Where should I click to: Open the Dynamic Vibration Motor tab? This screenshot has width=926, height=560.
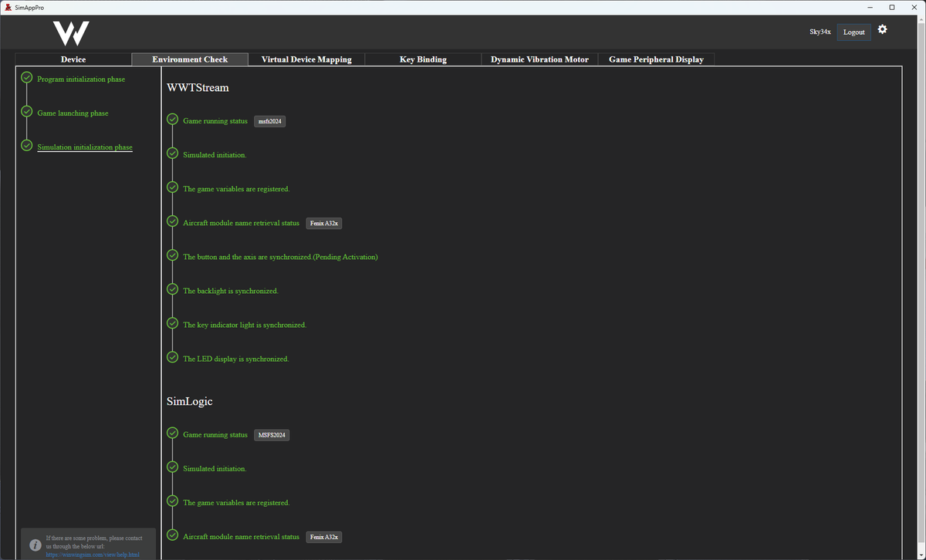539,59
